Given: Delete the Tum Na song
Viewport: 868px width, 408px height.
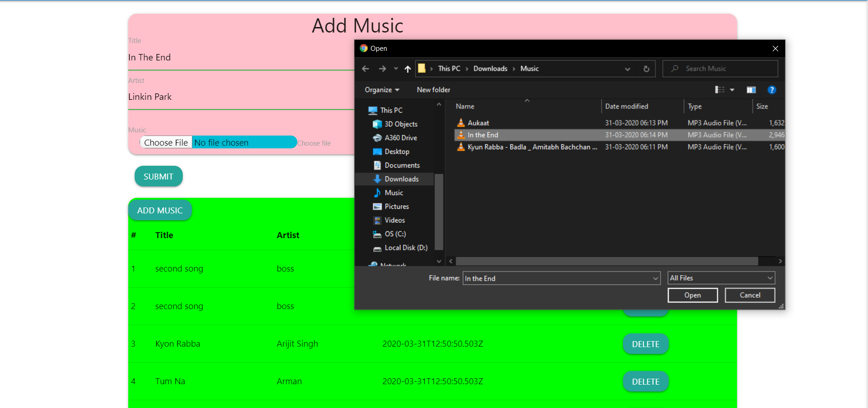Looking at the screenshot, I should tap(645, 381).
